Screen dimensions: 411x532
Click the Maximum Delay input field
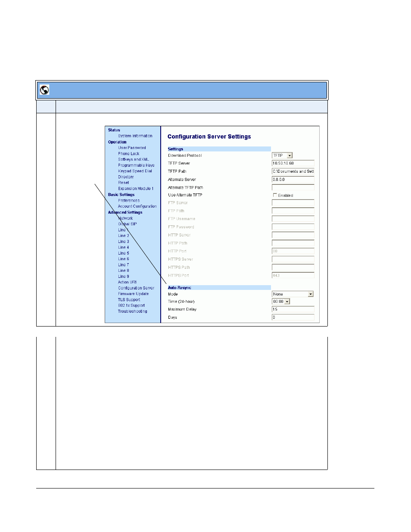click(x=293, y=309)
